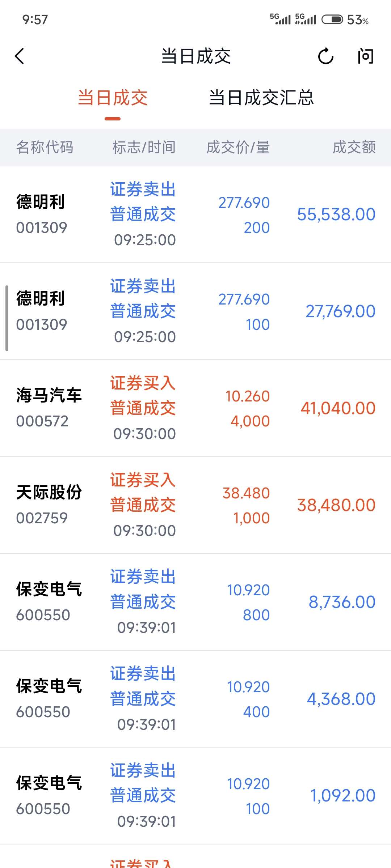Tap the 名称代码 column header
This screenshot has height=868, width=391.
click(45, 148)
